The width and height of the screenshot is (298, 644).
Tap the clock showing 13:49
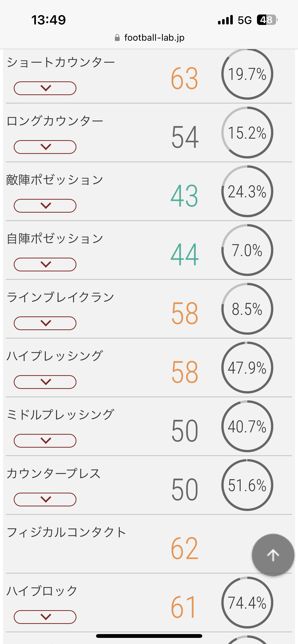point(48,20)
